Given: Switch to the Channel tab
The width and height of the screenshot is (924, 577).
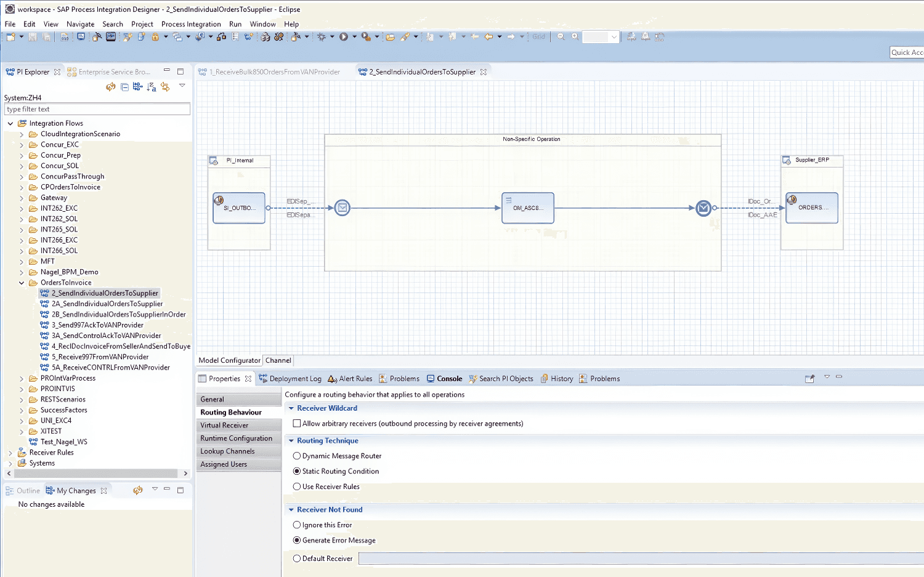Looking at the screenshot, I should pos(278,360).
